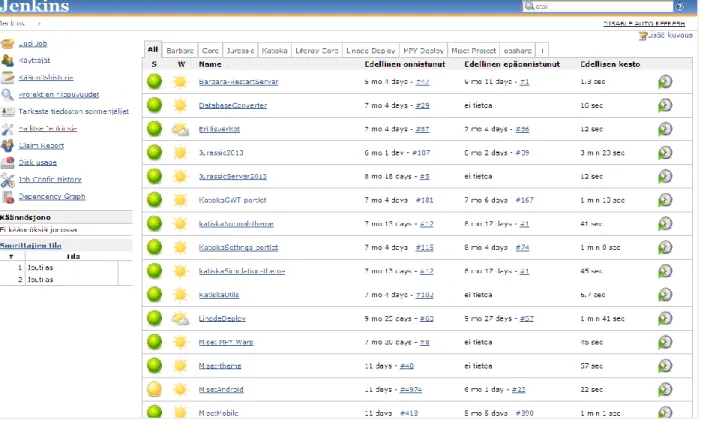Click the file fingerprint check icon
This screenshot has width=701, height=424.
click(x=8, y=111)
